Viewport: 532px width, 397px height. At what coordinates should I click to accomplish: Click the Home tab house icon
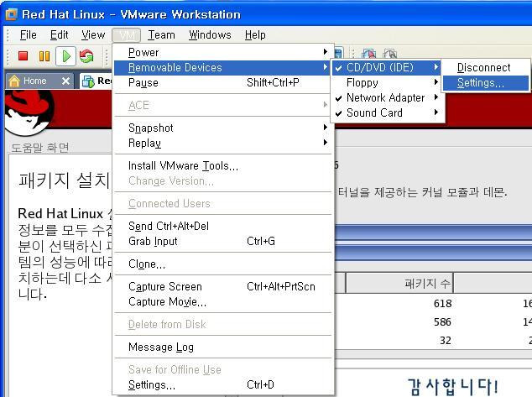(14, 81)
